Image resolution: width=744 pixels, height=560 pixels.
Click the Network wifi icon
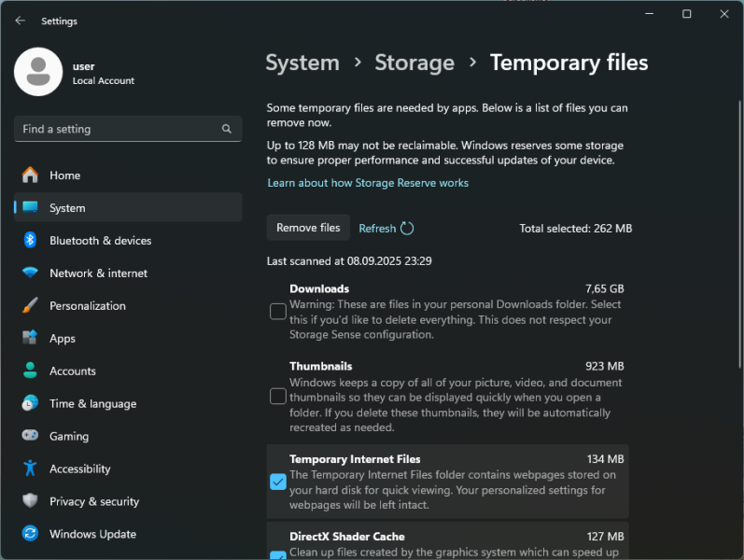30,273
